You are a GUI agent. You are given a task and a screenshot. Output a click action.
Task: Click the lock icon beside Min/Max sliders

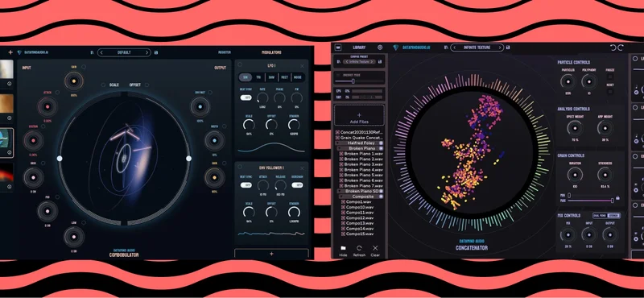point(618,197)
